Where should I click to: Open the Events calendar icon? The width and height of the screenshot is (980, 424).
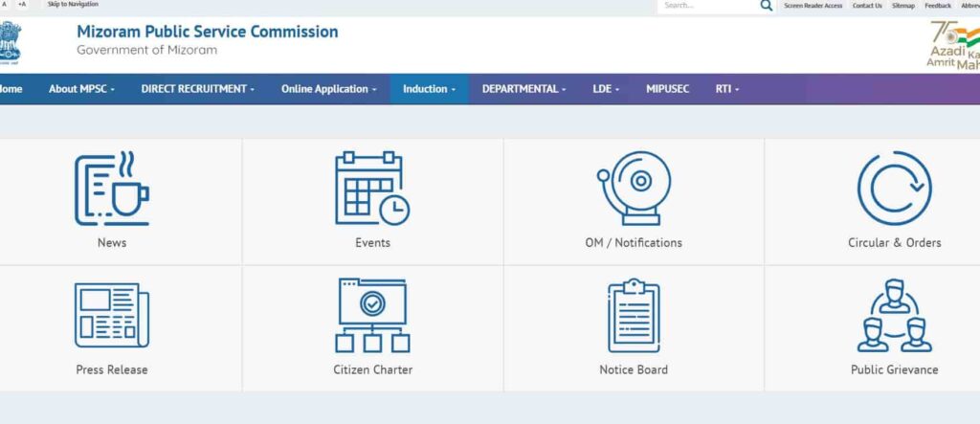point(372,189)
